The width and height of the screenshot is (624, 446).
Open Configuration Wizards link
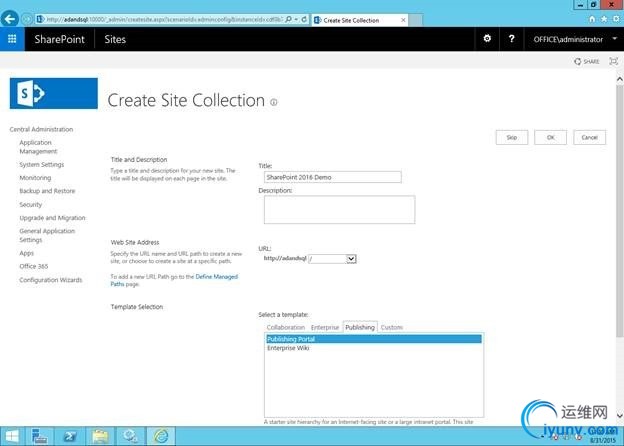[x=51, y=280]
